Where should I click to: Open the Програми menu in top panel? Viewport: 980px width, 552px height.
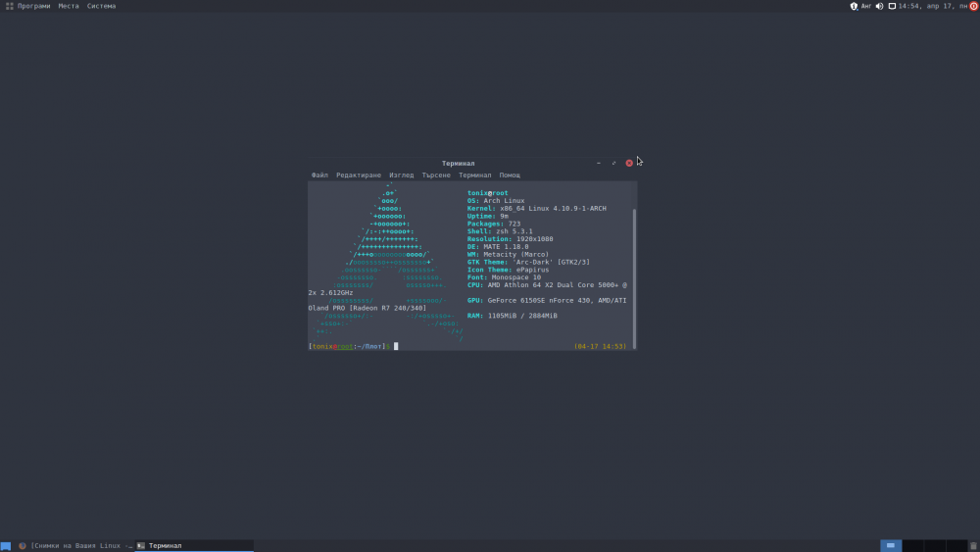pyautogui.click(x=33, y=6)
